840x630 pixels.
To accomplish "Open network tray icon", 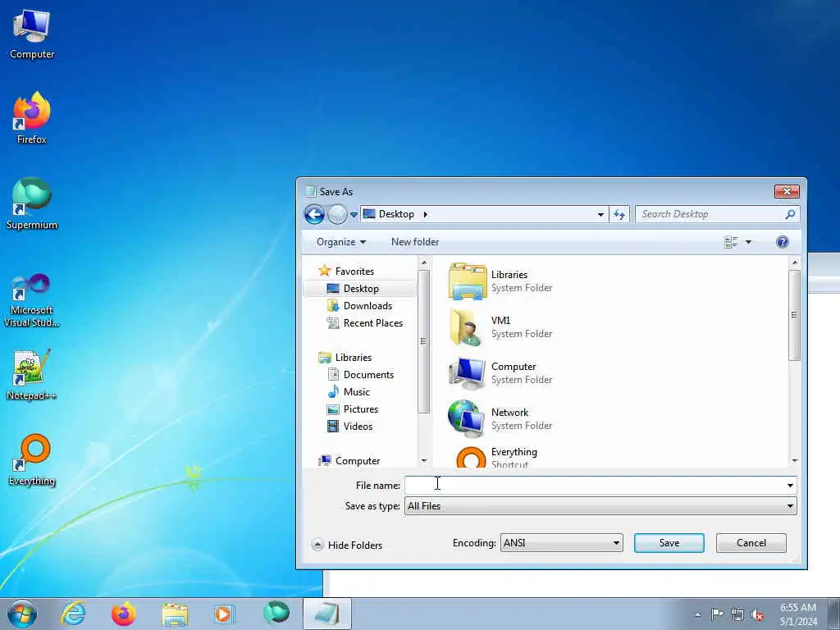I will [737, 614].
